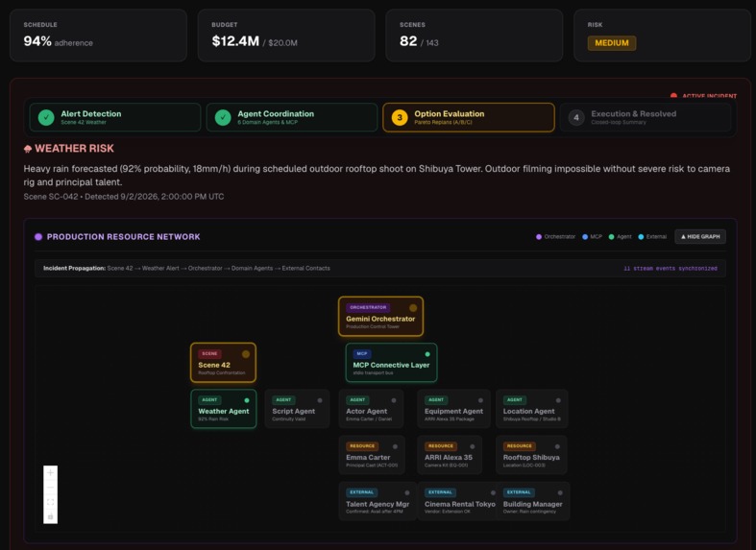Image resolution: width=756 pixels, height=550 pixels.
Task: Select the Talent Agency Mgr external node
Action: pyautogui.click(x=378, y=501)
